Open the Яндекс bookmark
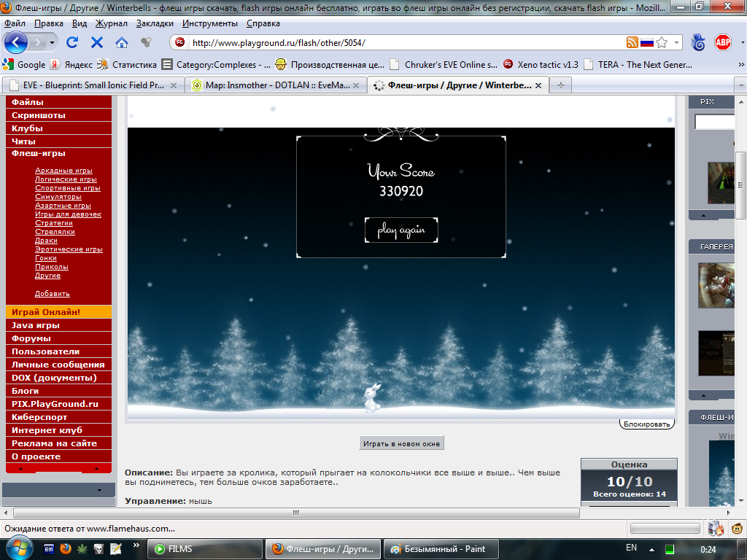This screenshot has width=747, height=560. 71,64
